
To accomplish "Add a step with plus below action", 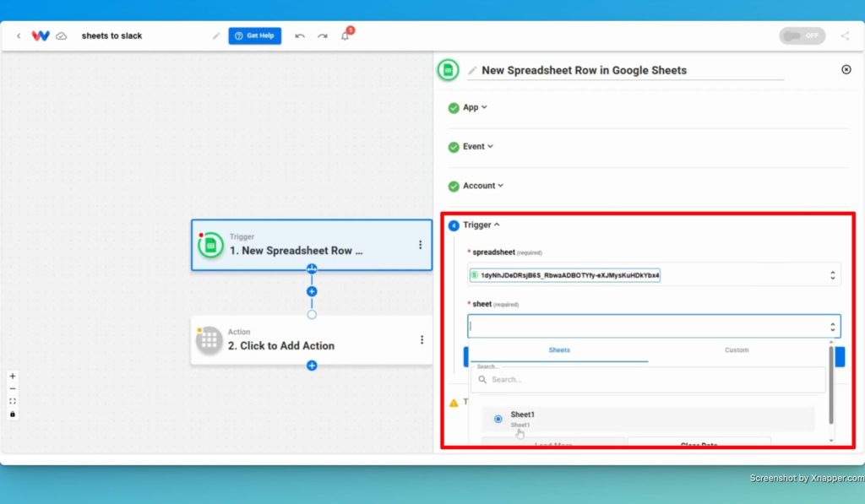I will (x=312, y=366).
